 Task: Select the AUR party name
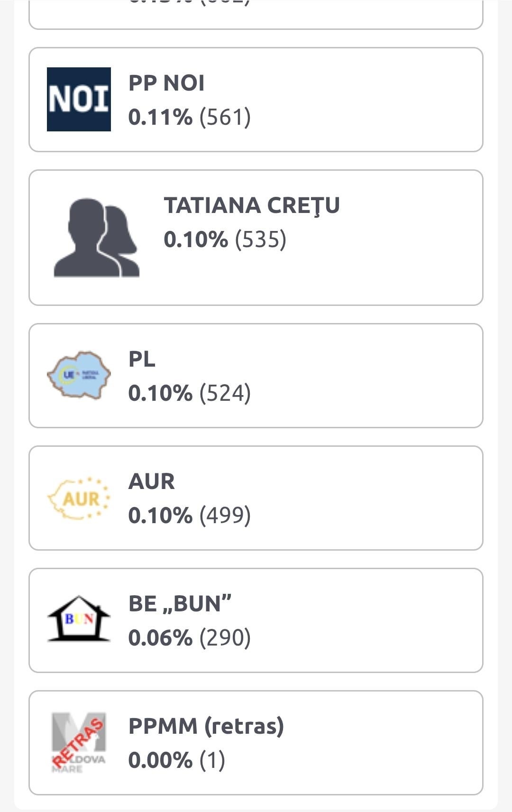pyautogui.click(x=152, y=481)
